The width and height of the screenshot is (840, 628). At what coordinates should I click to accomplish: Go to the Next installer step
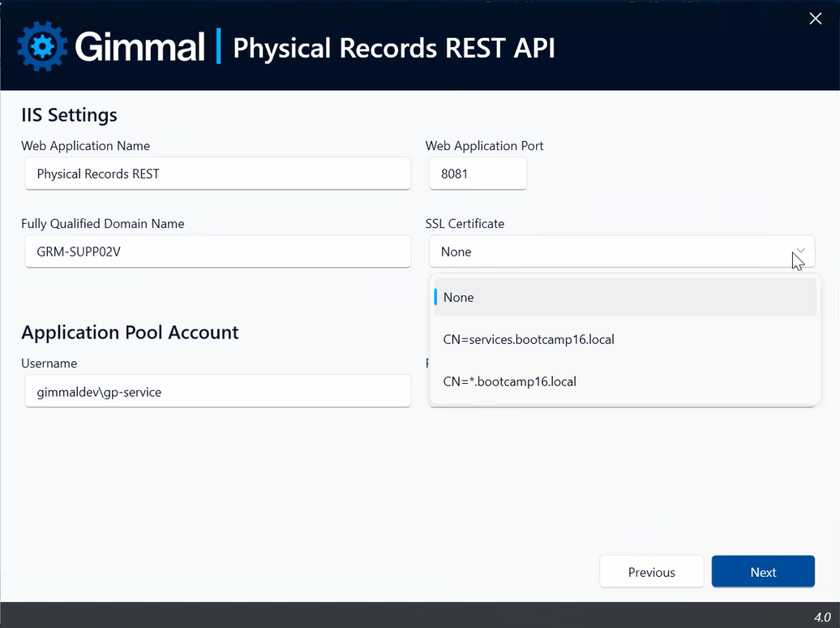[x=763, y=572]
